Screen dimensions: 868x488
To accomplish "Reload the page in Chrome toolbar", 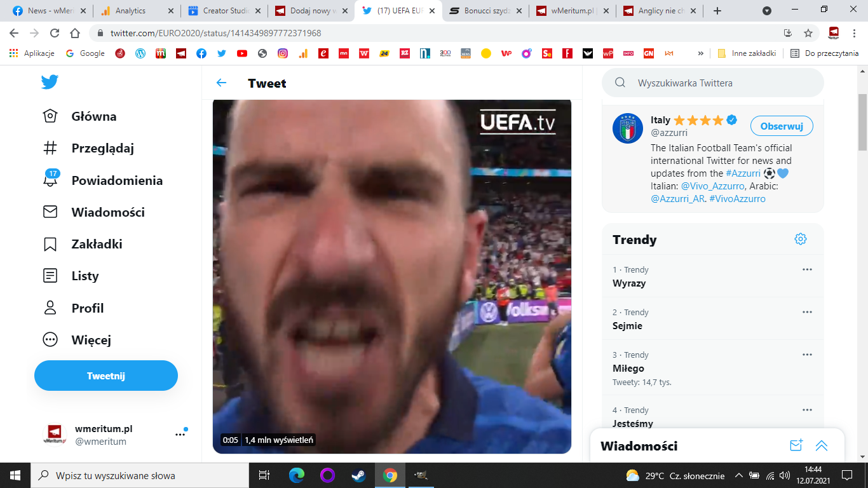I will point(55,33).
